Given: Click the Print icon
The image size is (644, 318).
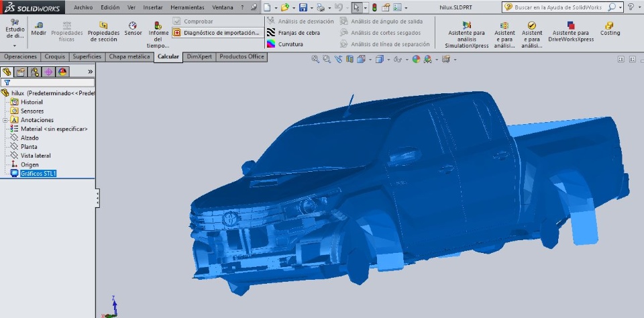Looking at the screenshot, I should [321, 7].
